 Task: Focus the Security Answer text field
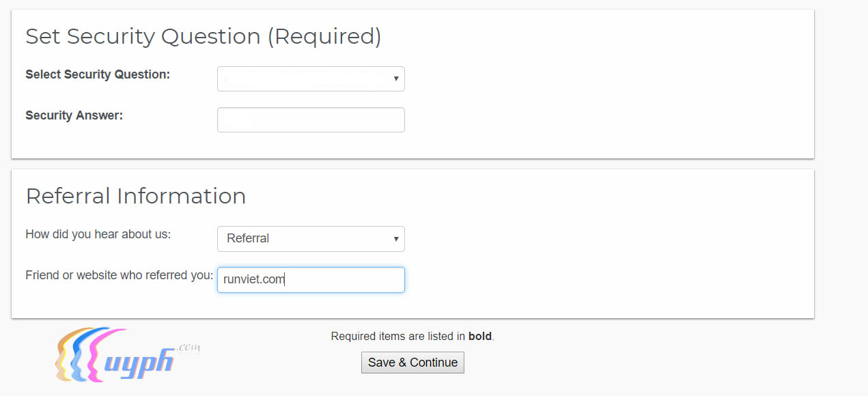click(x=311, y=120)
